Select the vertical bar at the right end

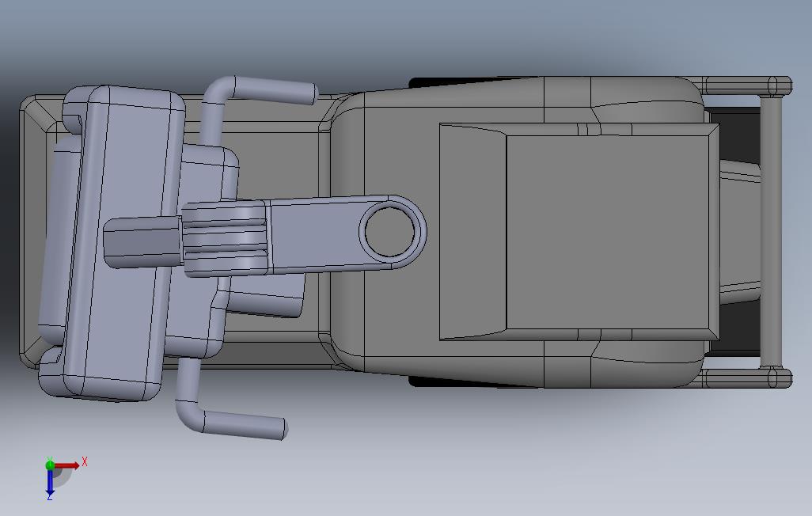point(771,230)
